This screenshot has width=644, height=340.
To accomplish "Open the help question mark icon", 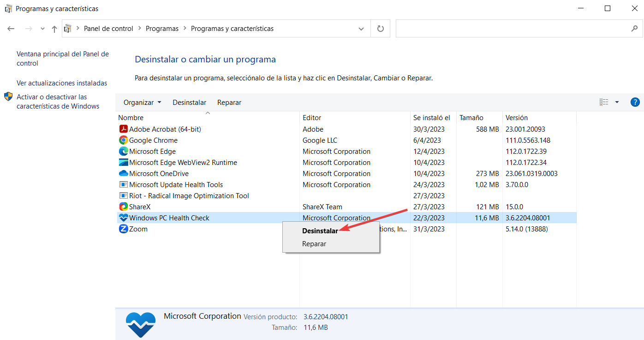I will coord(635,102).
